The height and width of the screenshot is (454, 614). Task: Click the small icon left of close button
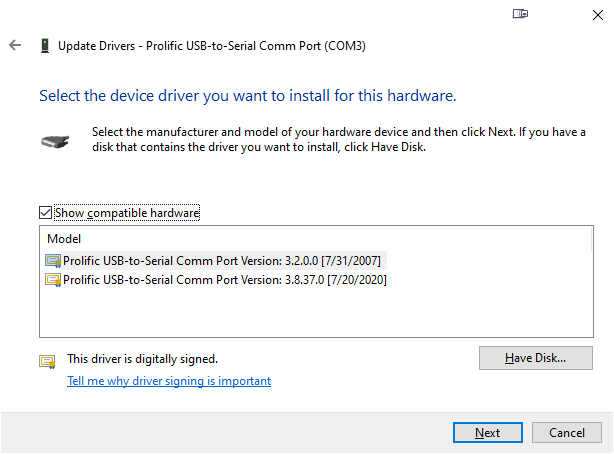click(x=520, y=14)
